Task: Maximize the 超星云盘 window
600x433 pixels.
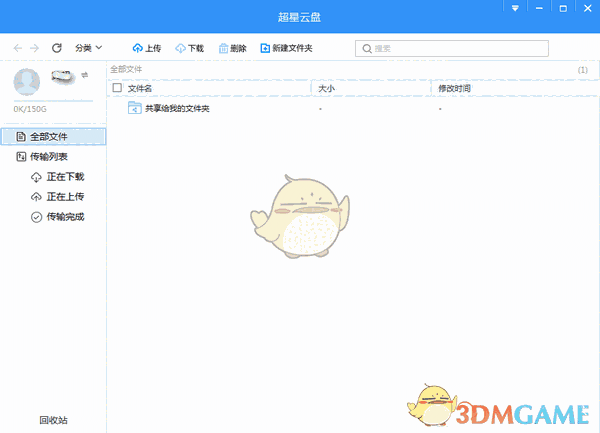Action: pyautogui.click(x=563, y=8)
